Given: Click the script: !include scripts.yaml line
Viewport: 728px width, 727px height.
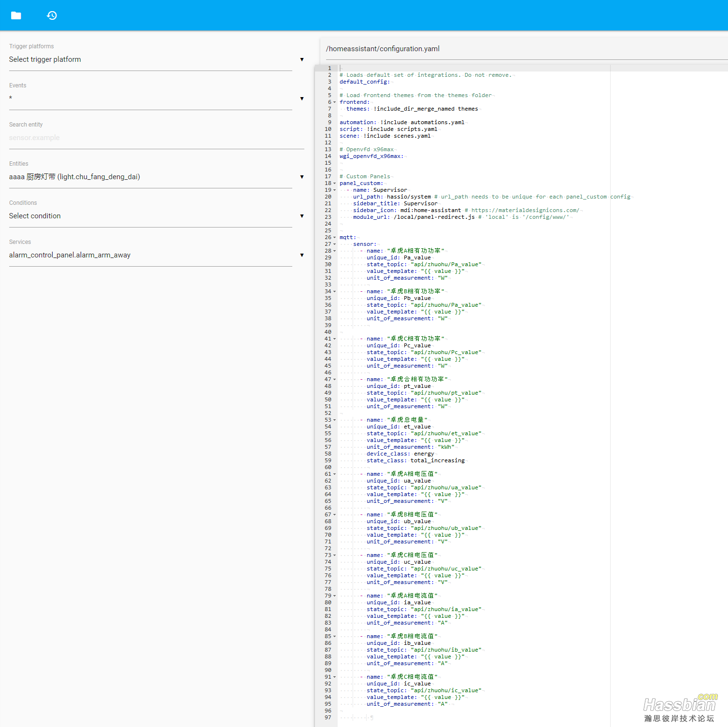Looking at the screenshot, I should (388, 129).
